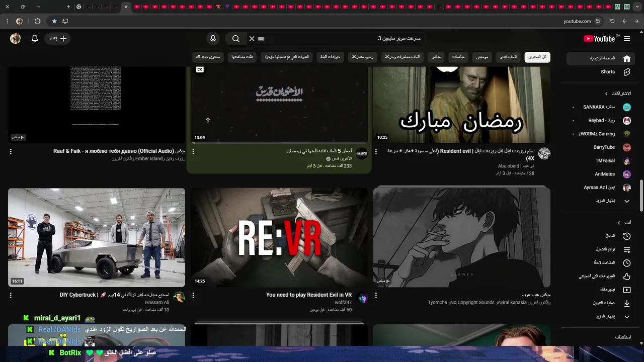The height and width of the screenshot is (362, 644).
Task: Open the الأخوين قس channel avatar
Action: (362, 153)
